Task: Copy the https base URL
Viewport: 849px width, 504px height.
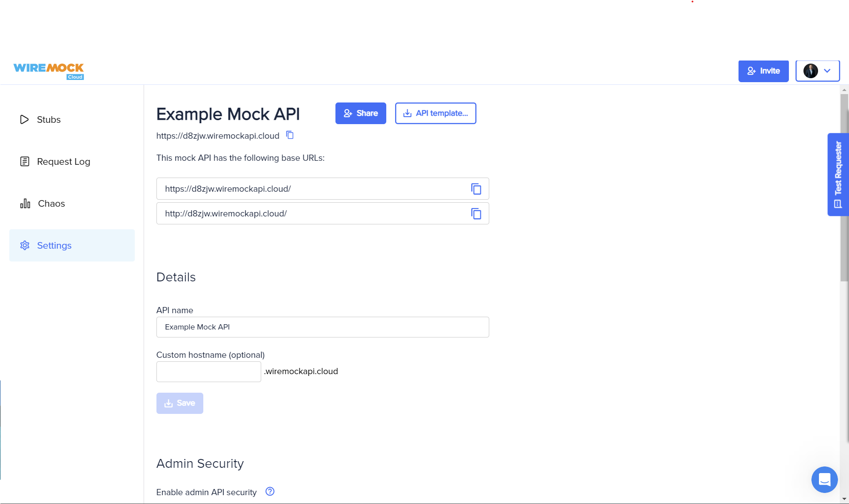Action: [476, 189]
